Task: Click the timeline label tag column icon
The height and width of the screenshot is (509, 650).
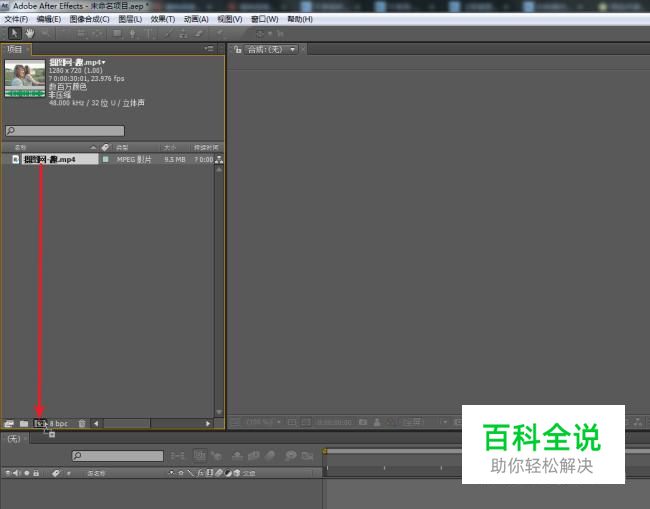Action: 56,473
